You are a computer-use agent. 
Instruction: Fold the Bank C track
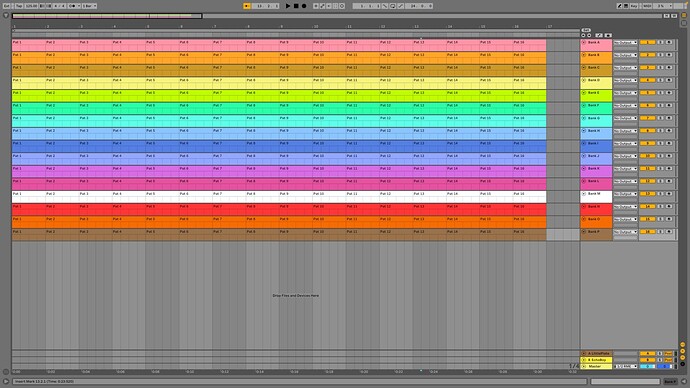pos(584,68)
